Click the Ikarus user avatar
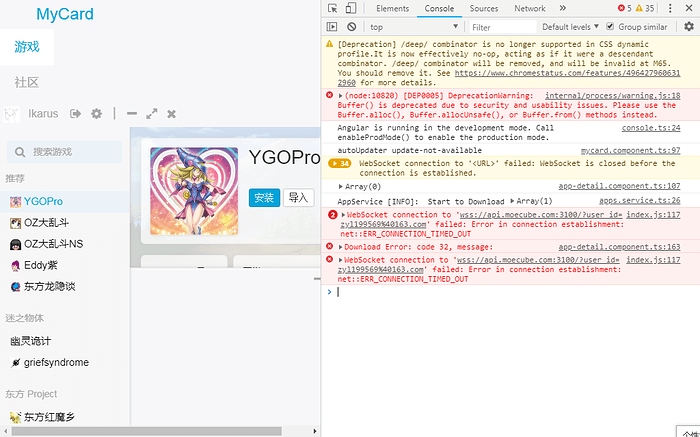This screenshot has width=700, height=437. point(12,114)
